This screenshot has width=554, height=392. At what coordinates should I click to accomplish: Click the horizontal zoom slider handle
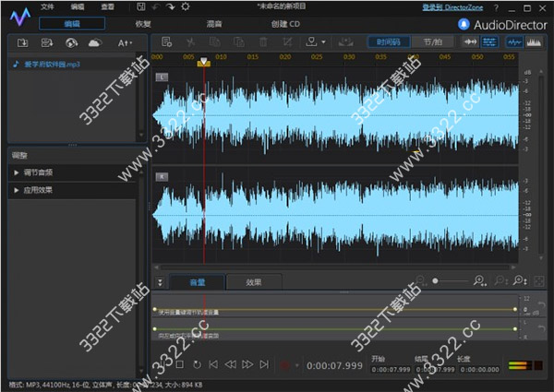[435, 281]
